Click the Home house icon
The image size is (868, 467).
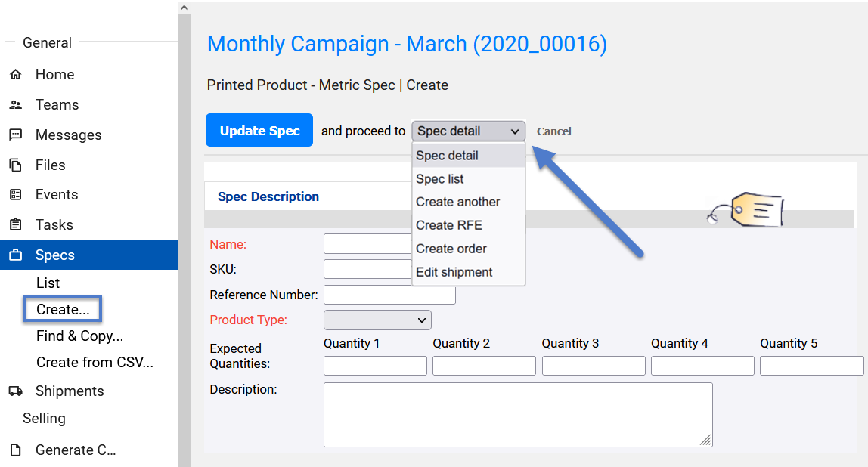click(x=15, y=74)
